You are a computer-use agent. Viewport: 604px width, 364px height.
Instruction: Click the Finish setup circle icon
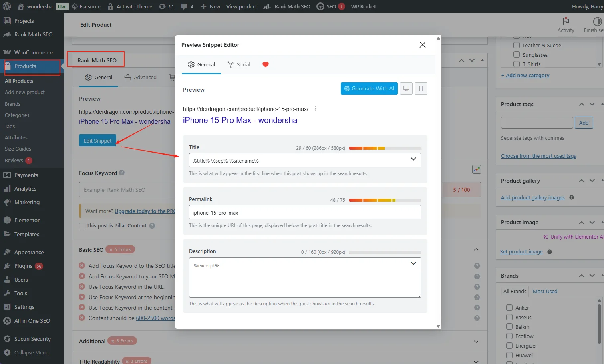[x=597, y=21]
